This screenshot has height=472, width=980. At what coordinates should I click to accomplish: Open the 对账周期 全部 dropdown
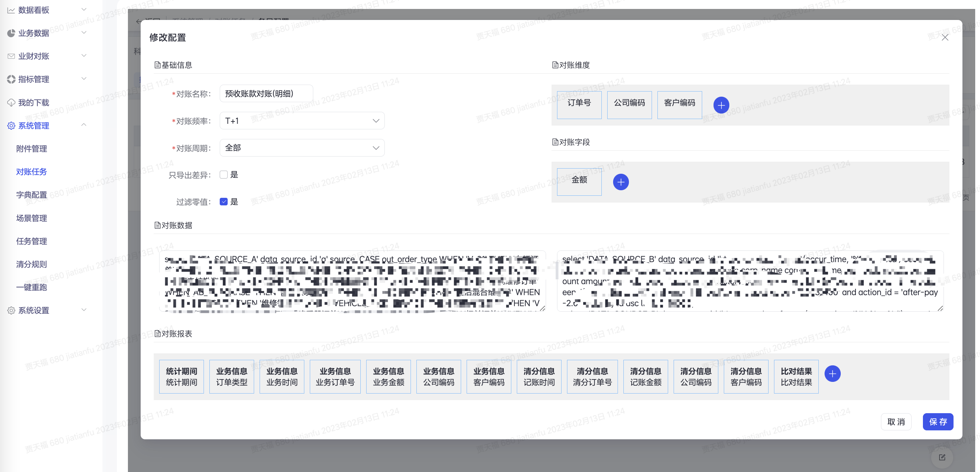click(302, 148)
